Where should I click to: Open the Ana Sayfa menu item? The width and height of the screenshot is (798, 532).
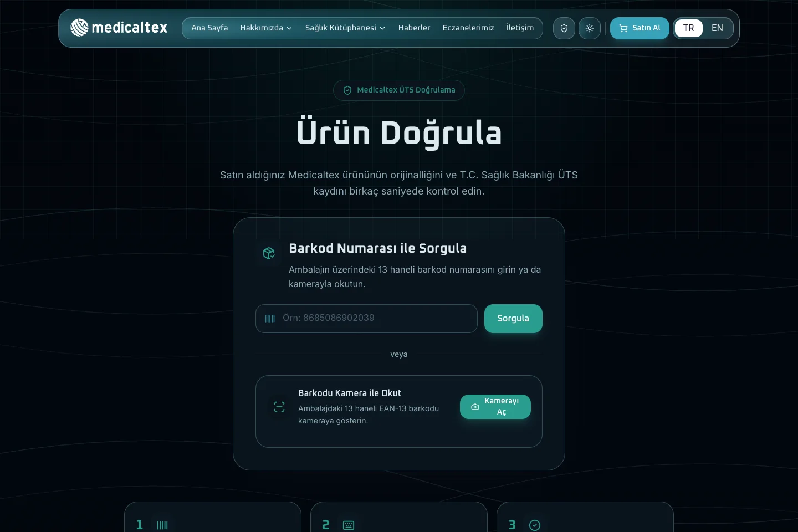209,28
